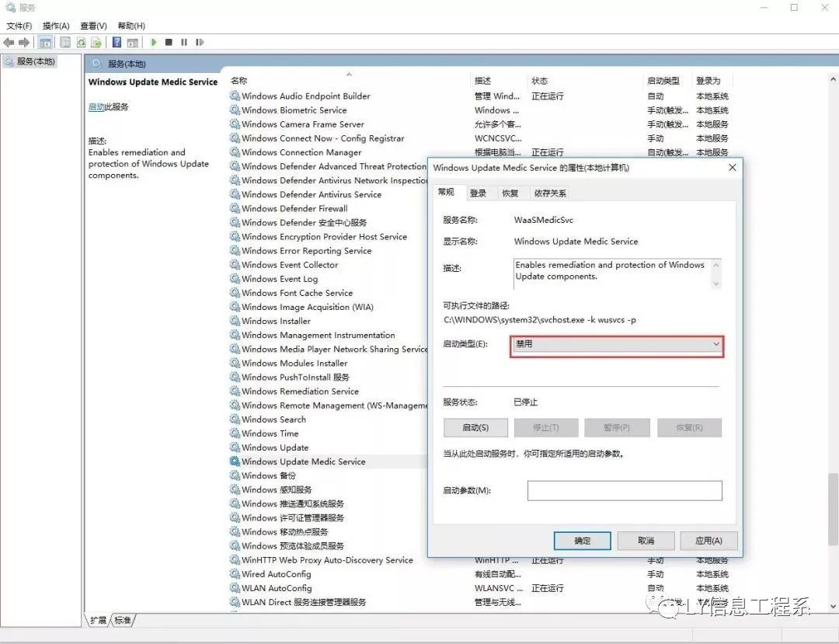Click the refresh toolbar icon
The image size is (839, 644).
pos(82,42)
